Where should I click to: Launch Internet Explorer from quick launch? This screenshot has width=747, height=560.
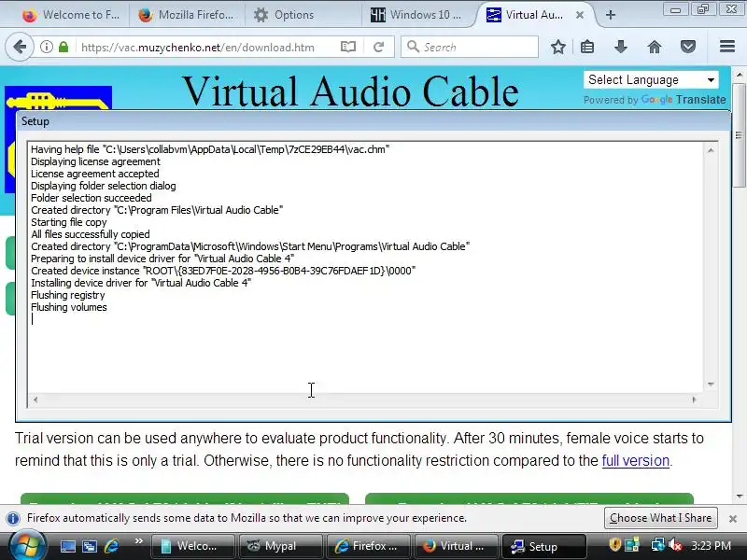[111, 546]
